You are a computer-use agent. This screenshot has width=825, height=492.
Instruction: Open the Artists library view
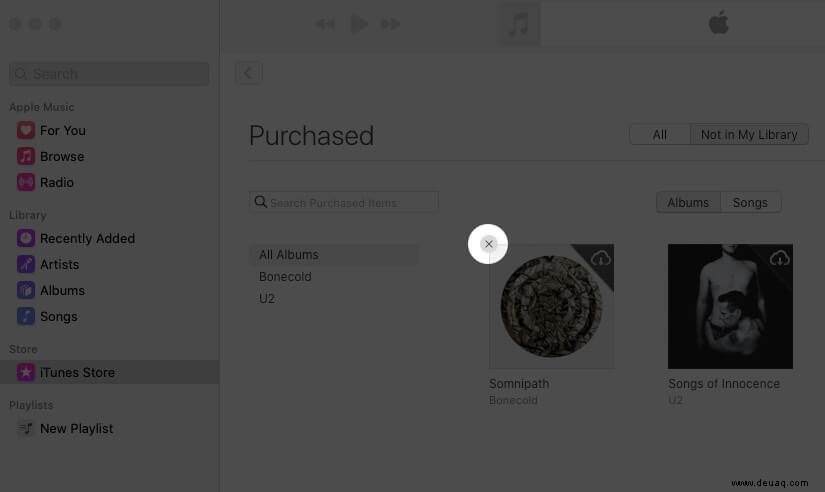[59, 264]
